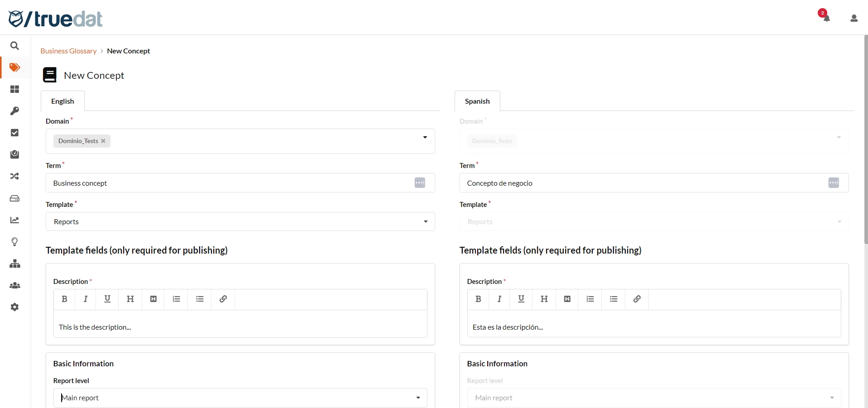Screen dimensions: 868x408
Task: Insert link in English description editor
Action: 223,299
